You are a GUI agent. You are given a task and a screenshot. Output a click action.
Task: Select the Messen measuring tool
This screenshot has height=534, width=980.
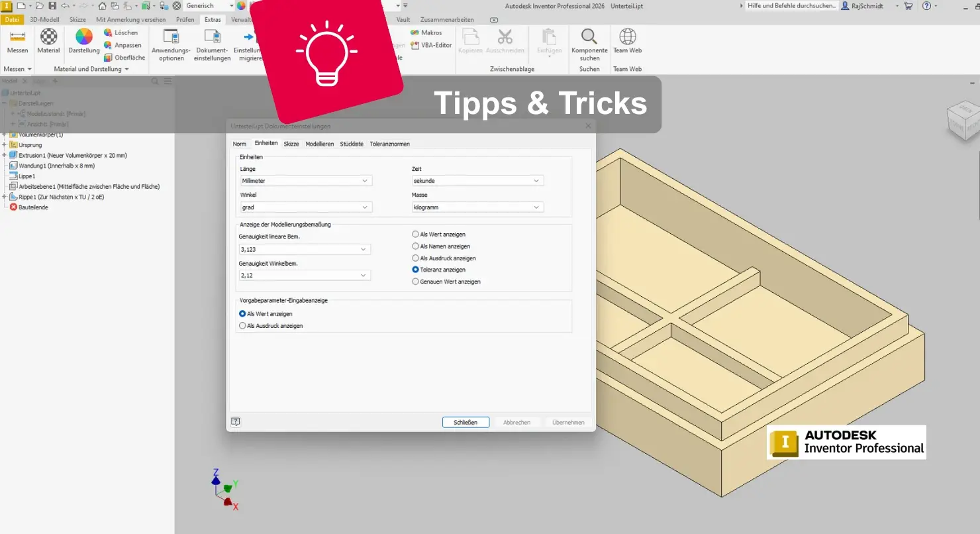pos(17,40)
